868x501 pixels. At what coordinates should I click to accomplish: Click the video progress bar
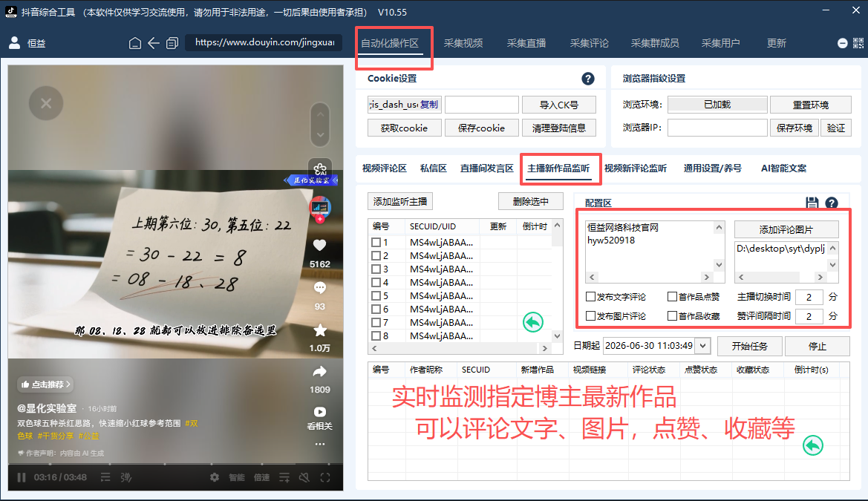click(x=175, y=464)
